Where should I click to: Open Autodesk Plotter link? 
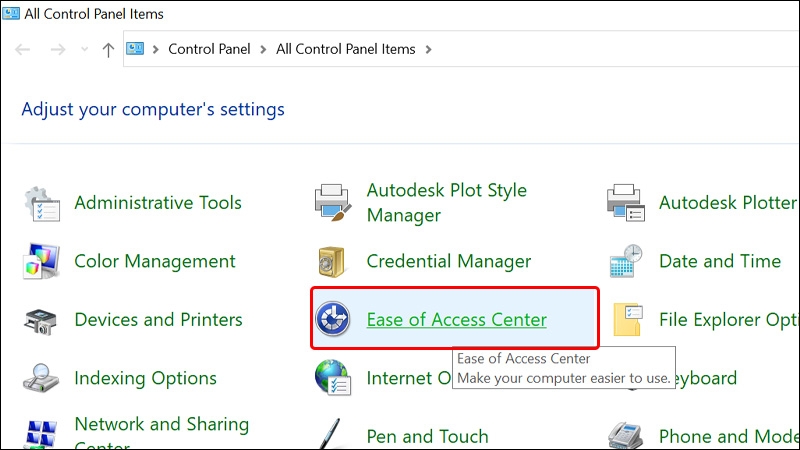tap(729, 203)
